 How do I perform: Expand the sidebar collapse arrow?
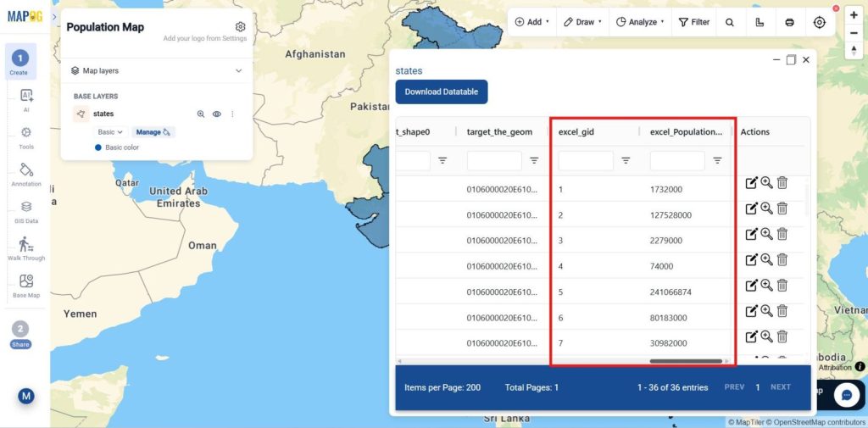(x=54, y=17)
